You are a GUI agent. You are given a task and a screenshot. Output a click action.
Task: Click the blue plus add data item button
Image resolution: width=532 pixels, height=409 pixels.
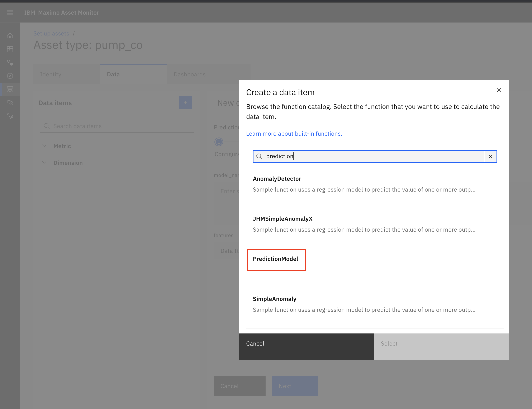pyautogui.click(x=185, y=103)
